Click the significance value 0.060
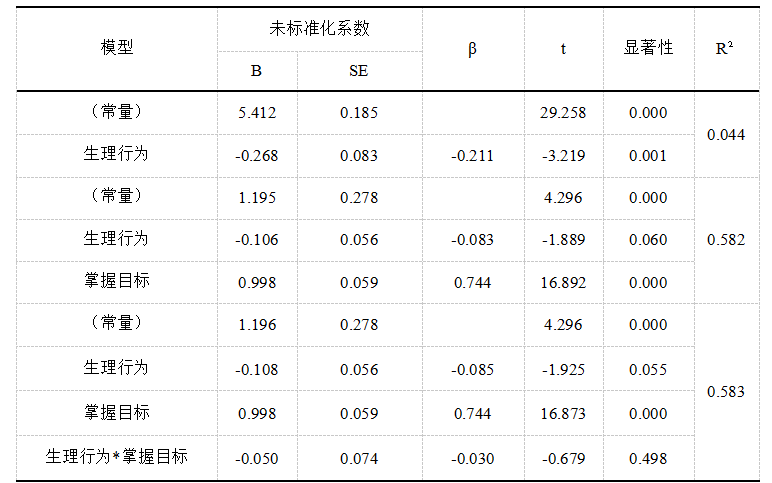 (648, 240)
